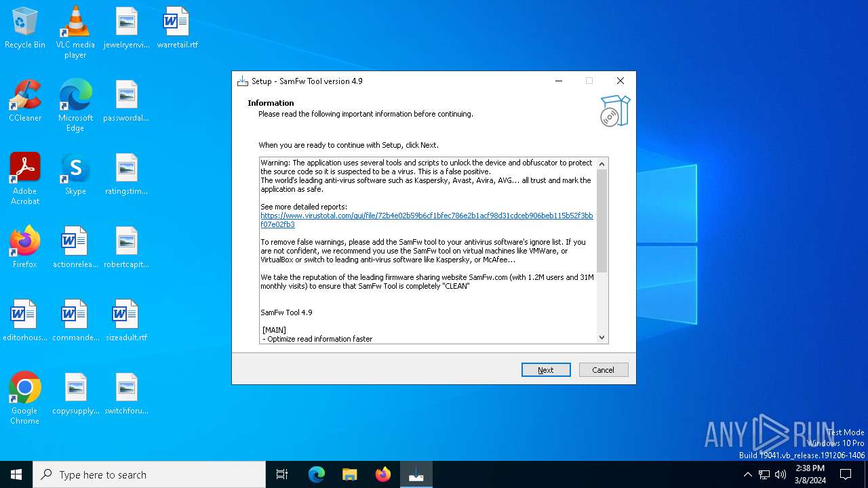Click Cancel in the SamFw setup
This screenshot has width=868, height=488.
point(604,370)
